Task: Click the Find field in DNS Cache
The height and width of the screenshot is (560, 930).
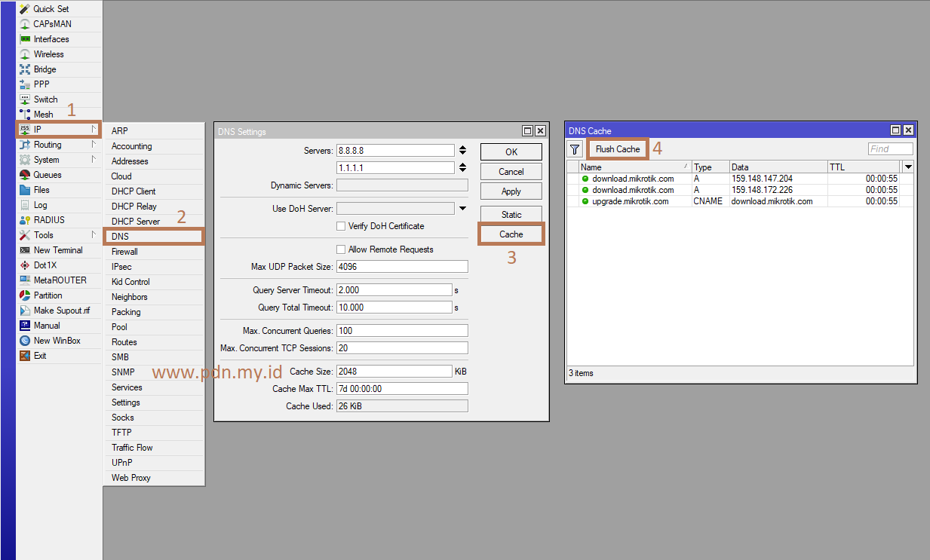Action: click(x=890, y=148)
